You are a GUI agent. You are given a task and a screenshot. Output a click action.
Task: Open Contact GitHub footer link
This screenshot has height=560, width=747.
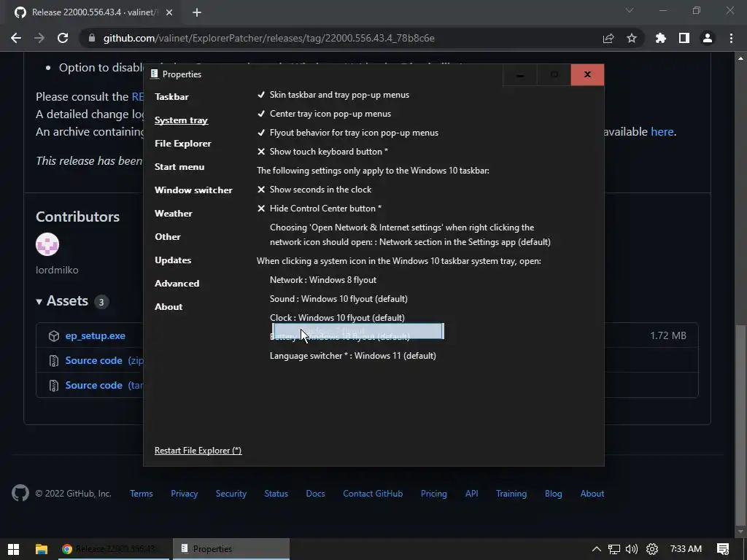point(373,494)
